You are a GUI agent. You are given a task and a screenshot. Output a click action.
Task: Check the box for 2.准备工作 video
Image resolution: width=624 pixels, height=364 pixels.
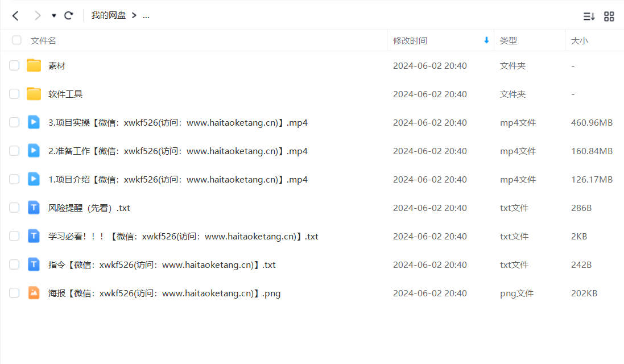tap(14, 151)
